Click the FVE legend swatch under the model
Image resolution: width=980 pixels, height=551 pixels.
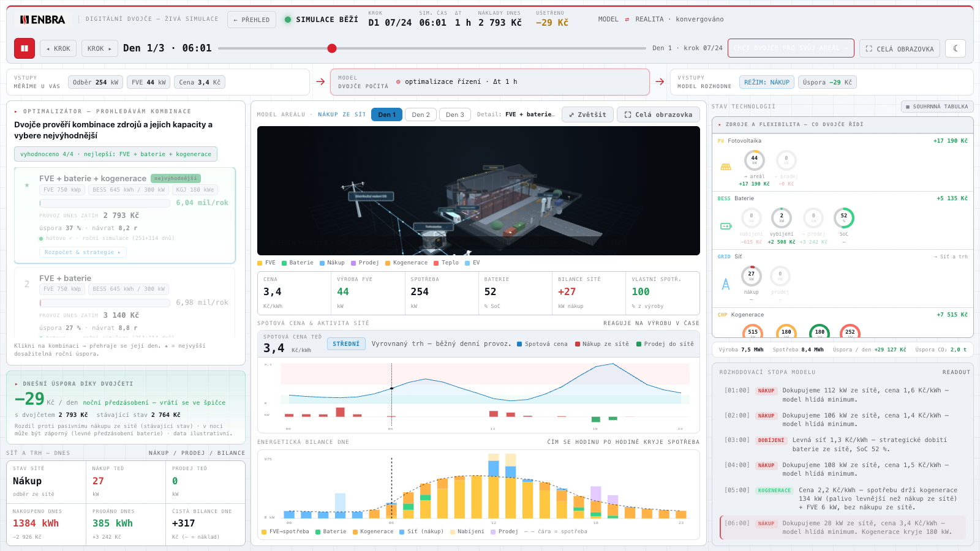click(260, 263)
